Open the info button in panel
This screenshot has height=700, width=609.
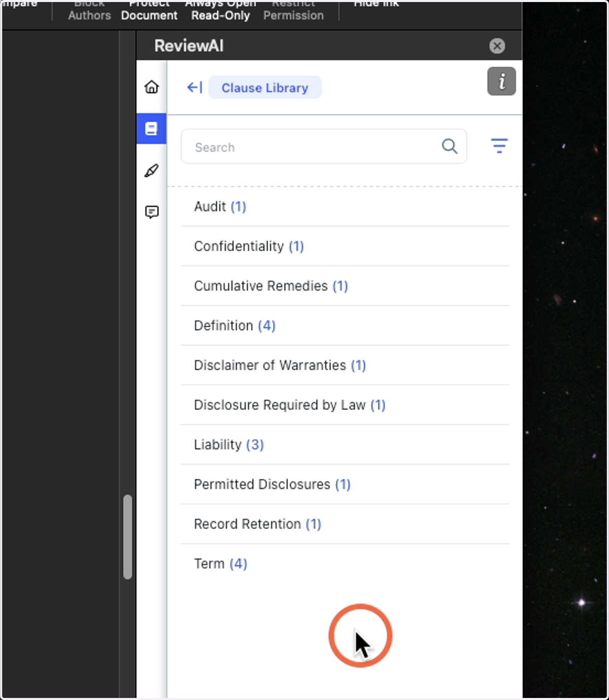tap(501, 81)
